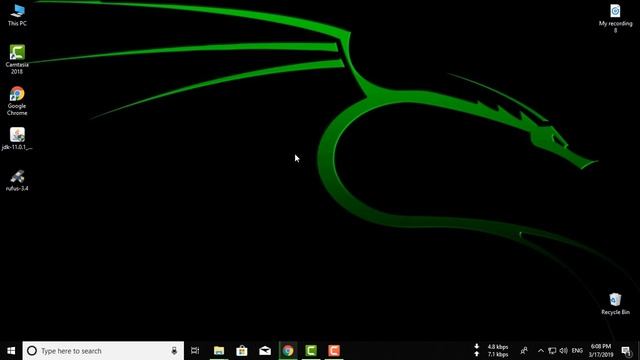Viewport: 640px width, 360px height.
Task: Switch to the green Camtasia taskbar icon
Action: (x=311, y=351)
